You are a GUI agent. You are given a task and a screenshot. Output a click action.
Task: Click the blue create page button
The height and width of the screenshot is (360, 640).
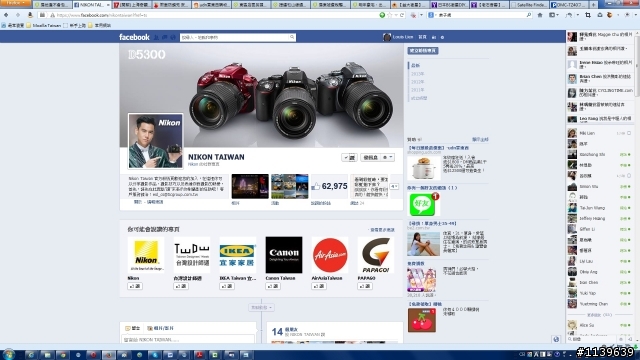point(423,51)
